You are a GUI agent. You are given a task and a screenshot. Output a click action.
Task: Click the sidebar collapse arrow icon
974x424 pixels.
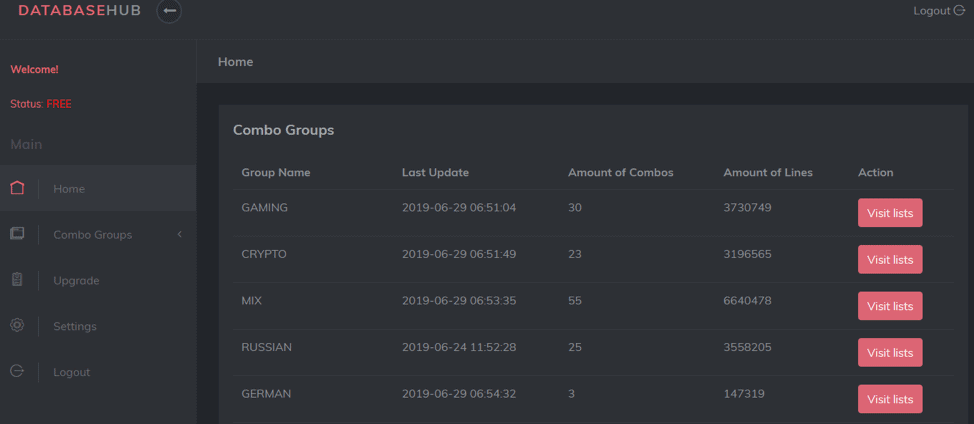(x=169, y=11)
